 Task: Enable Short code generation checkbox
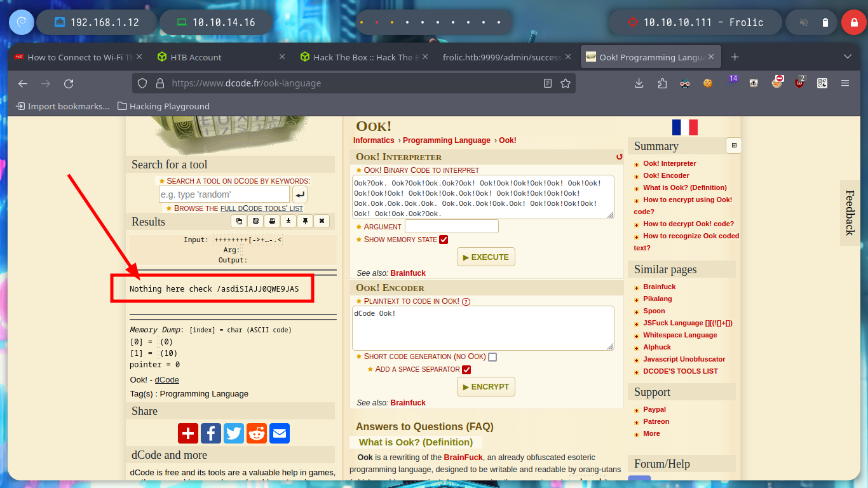tap(492, 357)
